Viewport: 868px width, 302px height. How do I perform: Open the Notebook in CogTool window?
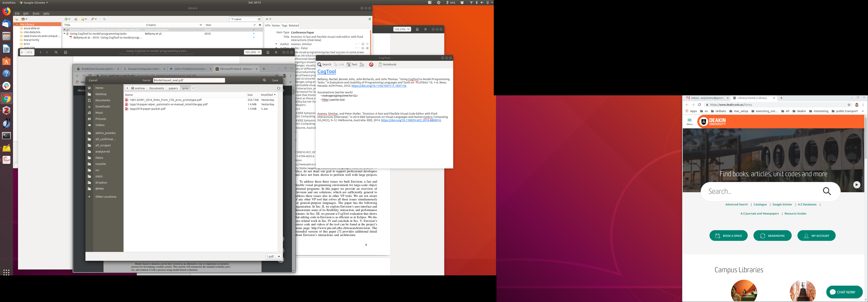tap(387, 64)
